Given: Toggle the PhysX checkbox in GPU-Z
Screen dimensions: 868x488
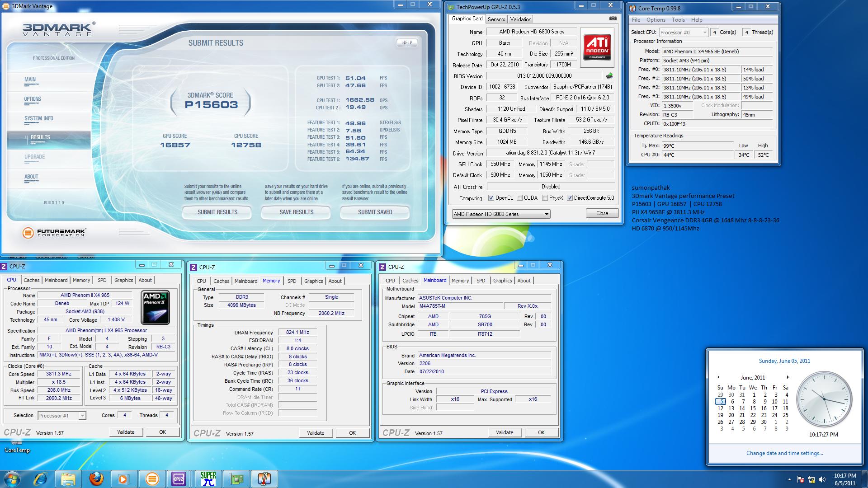Looking at the screenshot, I should (545, 198).
